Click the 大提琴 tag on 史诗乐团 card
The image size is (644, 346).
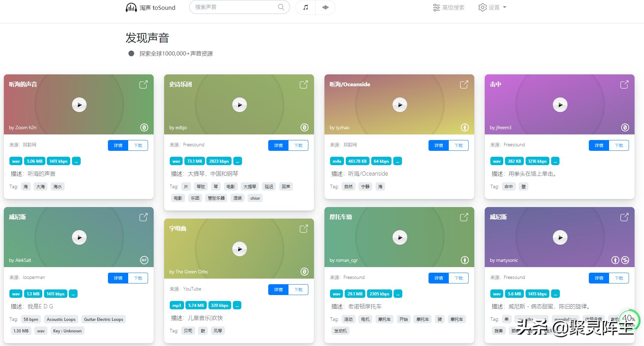coord(249,186)
